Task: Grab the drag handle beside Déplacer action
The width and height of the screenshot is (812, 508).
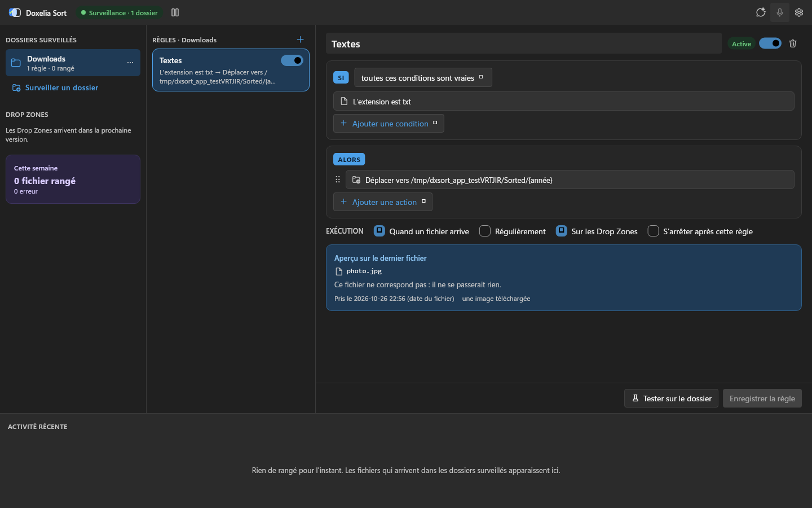Action: click(338, 179)
